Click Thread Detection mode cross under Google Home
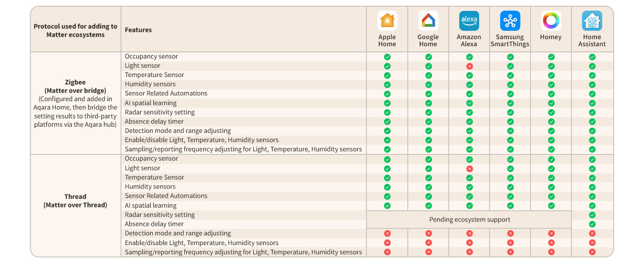644x264 pixels. tap(428, 234)
